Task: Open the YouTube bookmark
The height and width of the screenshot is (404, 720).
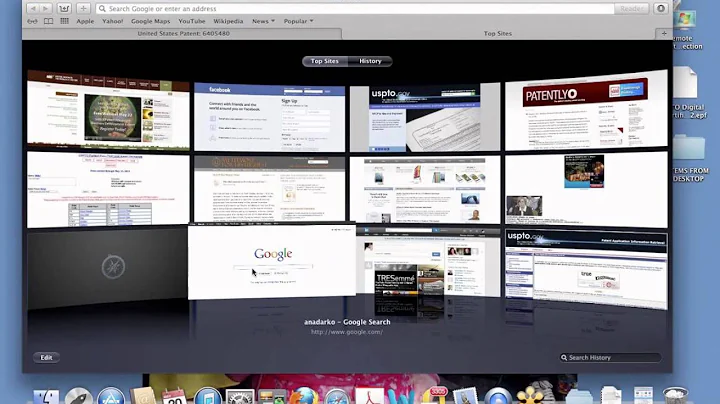Action: (x=191, y=21)
